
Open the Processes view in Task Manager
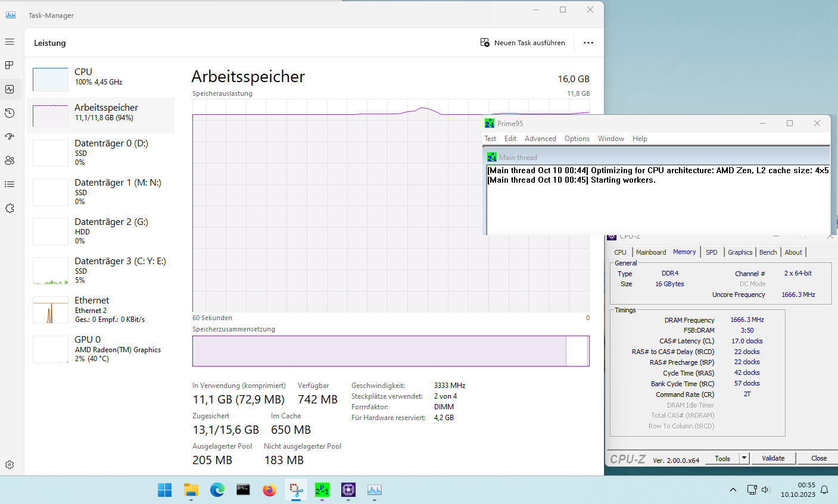10,65
